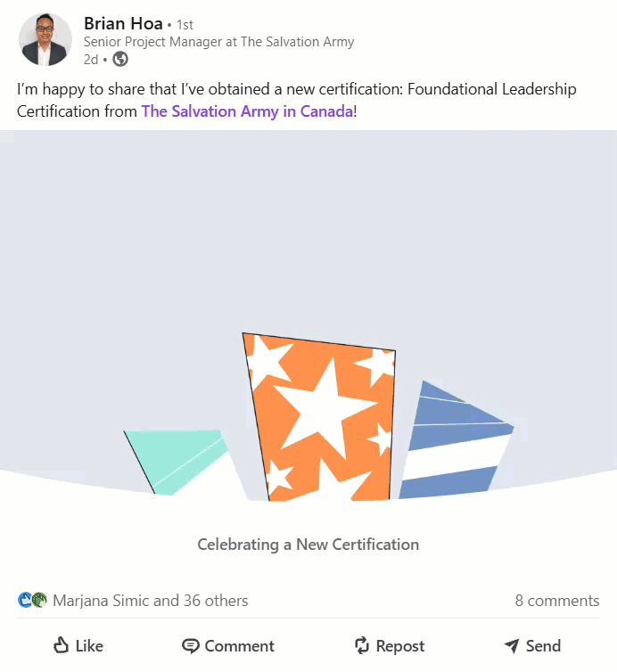Follow The Salvation Army in Canada link
The height and width of the screenshot is (672, 617).
(x=247, y=112)
